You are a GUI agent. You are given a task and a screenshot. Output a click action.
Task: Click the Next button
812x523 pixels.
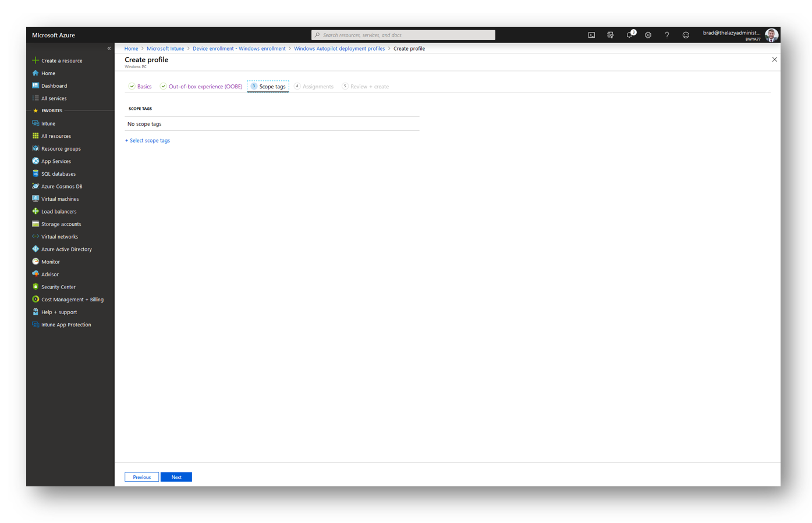click(176, 477)
